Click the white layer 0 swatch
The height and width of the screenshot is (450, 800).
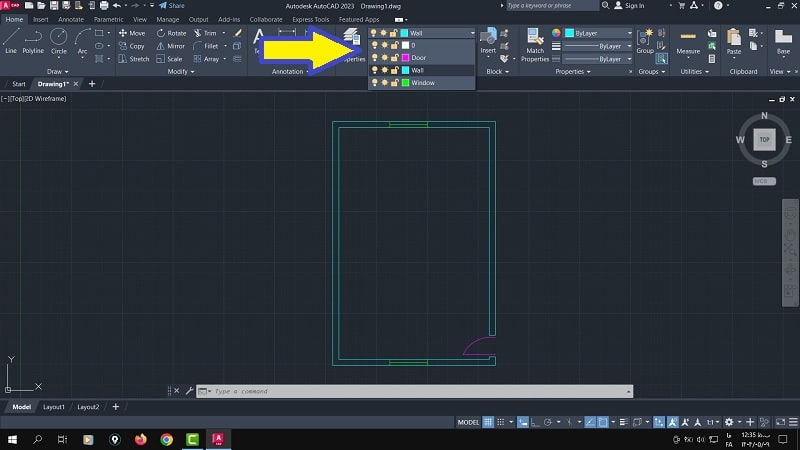406,45
